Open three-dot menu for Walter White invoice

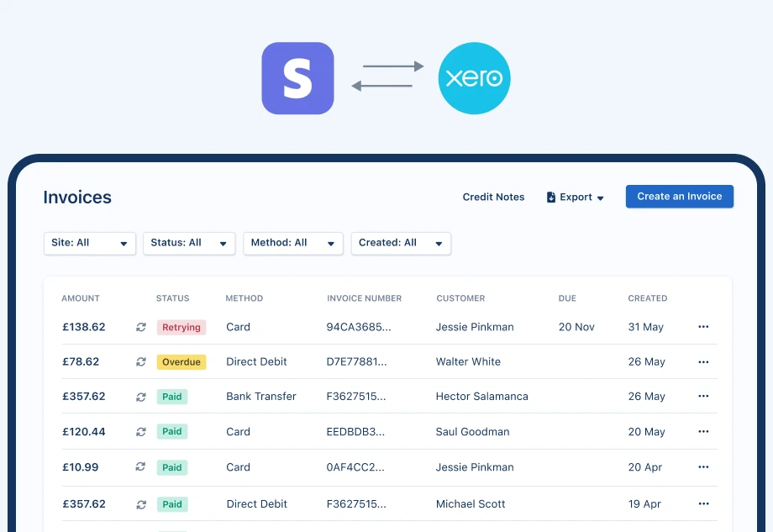[x=703, y=362]
